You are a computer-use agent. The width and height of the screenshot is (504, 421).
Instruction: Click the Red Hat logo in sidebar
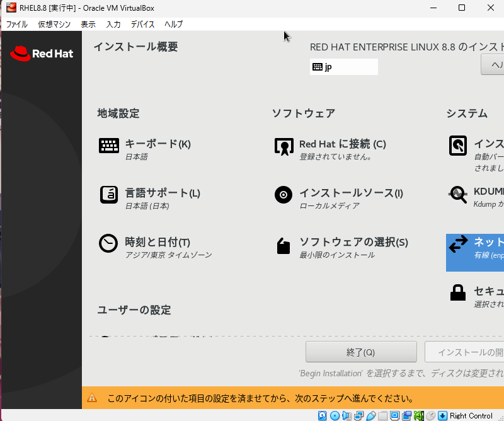tap(42, 54)
